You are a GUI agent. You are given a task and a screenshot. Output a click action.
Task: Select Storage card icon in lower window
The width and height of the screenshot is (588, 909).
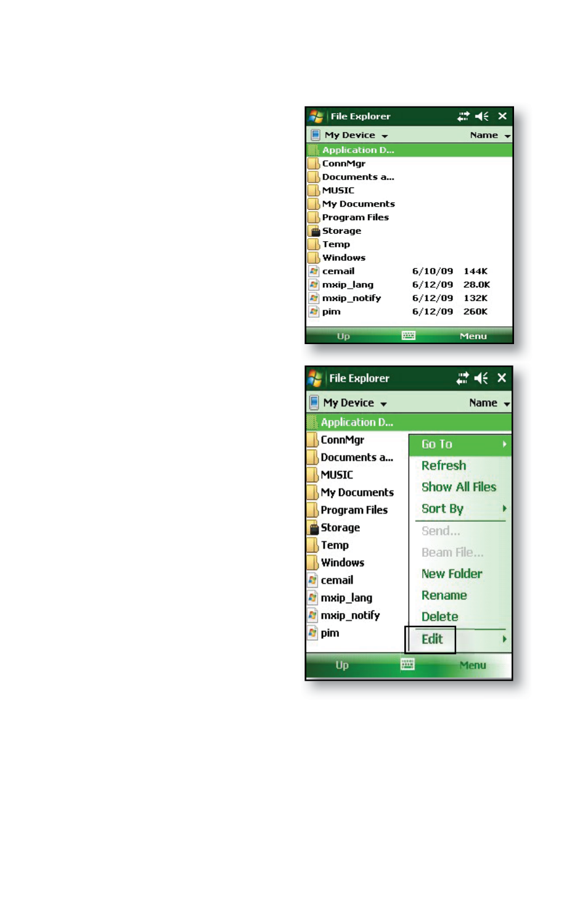pyautogui.click(x=313, y=527)
